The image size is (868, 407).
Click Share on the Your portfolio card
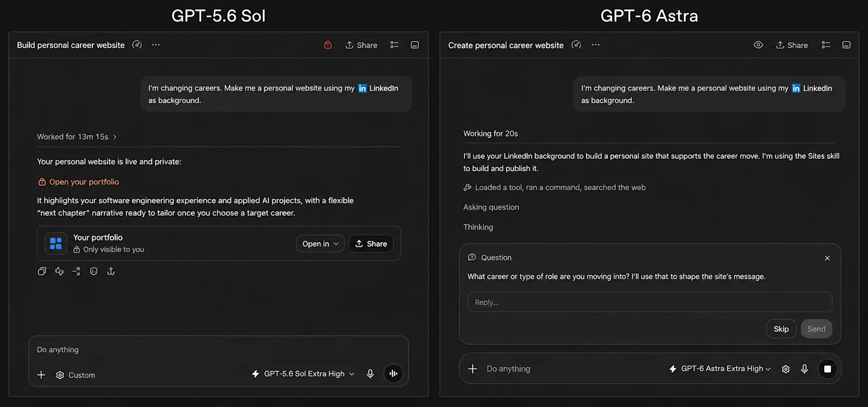click(x=371, y=244)
